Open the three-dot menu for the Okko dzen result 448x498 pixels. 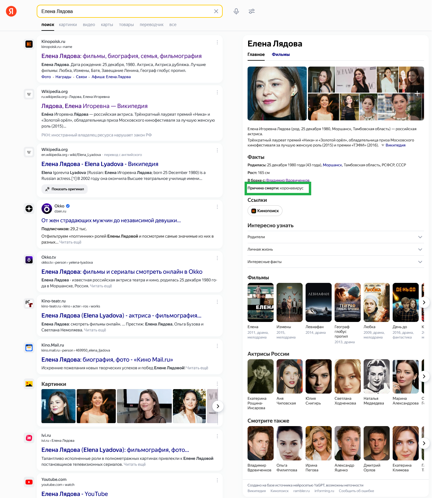click(x=217, y=207)
